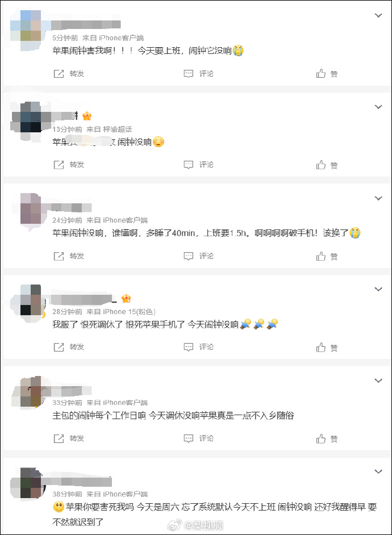392x535 pixels.
Task: Like the post from 5分钟前
Action: 327,73
